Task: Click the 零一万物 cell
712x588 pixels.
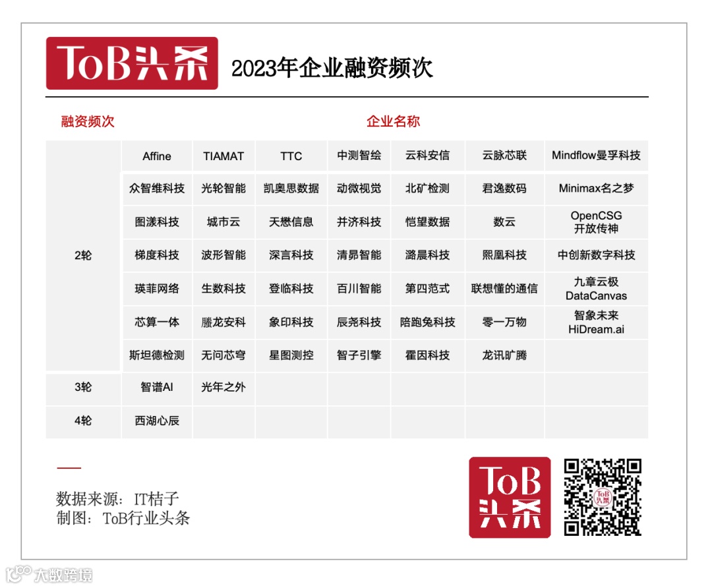Action: (x=504, y=322)
